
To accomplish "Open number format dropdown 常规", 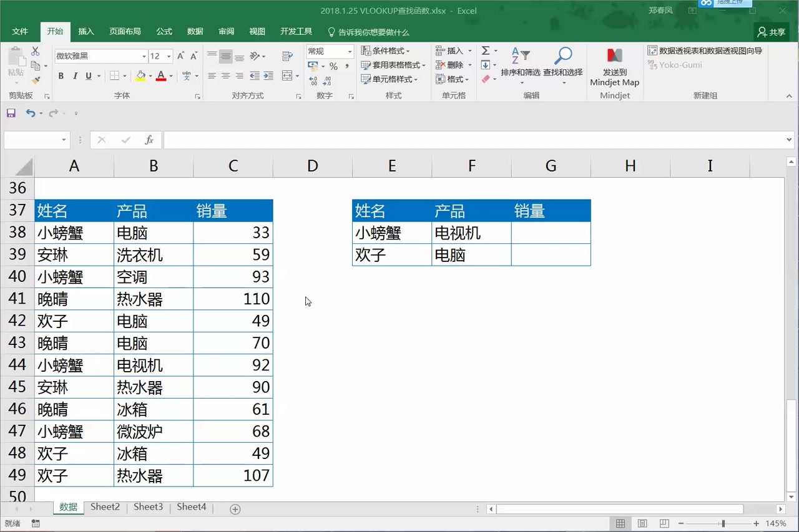I will (350, 51).
